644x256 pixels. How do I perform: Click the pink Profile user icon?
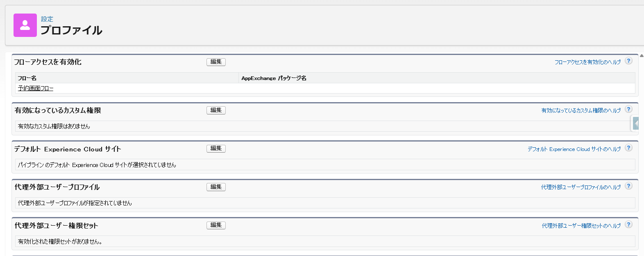[x=25, y=25]
